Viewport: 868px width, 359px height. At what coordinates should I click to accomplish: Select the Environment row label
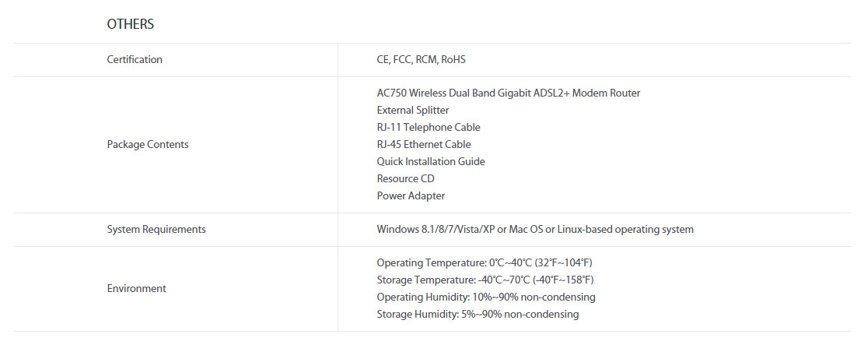136,288
